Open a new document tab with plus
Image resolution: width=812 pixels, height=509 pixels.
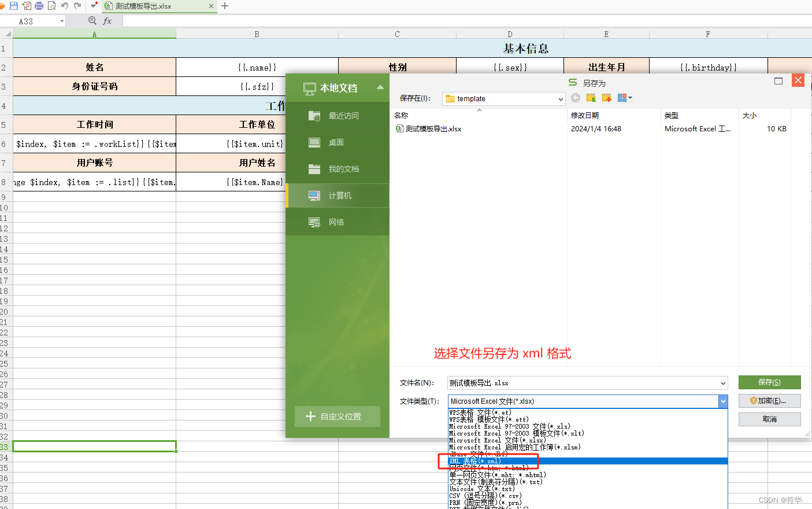click(x=225, y=6)
